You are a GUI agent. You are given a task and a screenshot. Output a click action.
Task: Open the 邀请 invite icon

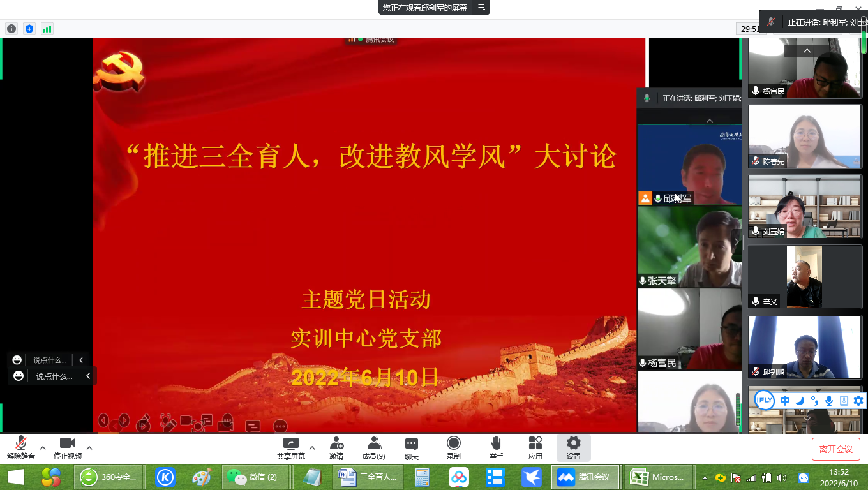tap(336, 448)
